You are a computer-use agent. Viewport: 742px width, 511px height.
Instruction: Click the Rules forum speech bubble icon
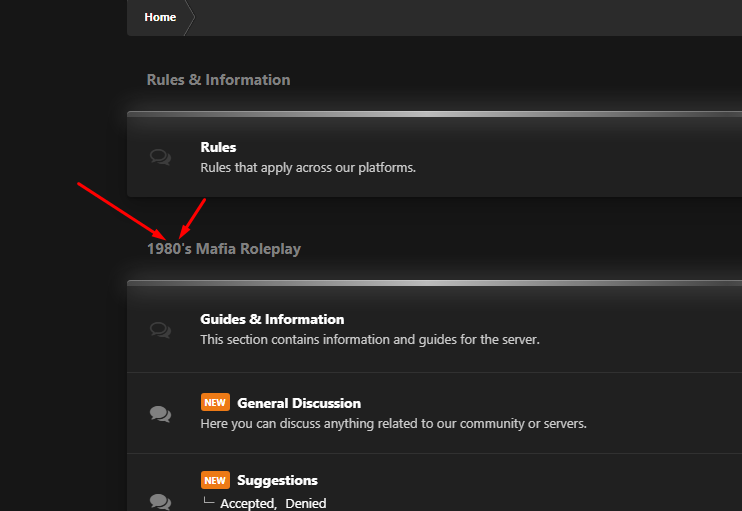160,157
